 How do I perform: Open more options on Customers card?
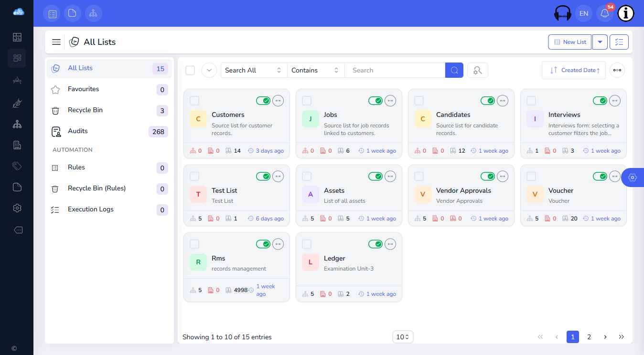(278, 101)
